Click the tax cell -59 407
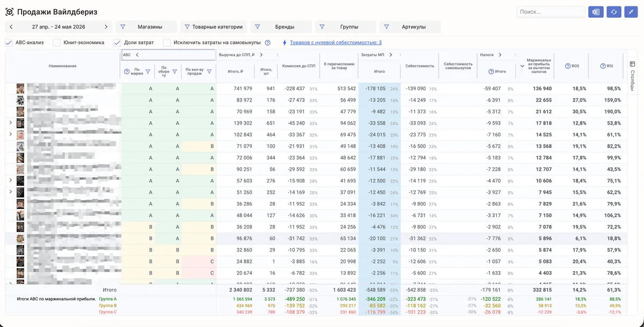The image size is (644, 327). pyautogui.click(x=492, y=89)
